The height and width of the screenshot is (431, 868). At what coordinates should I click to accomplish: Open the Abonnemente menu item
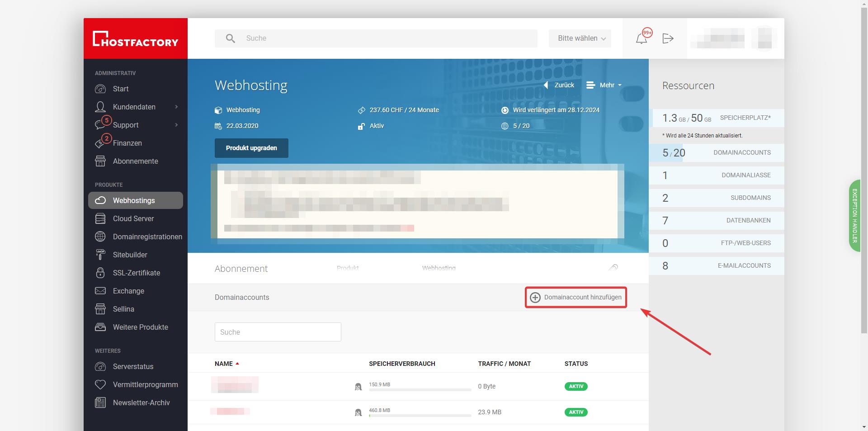pyautogui.click(x=136, y=161)
